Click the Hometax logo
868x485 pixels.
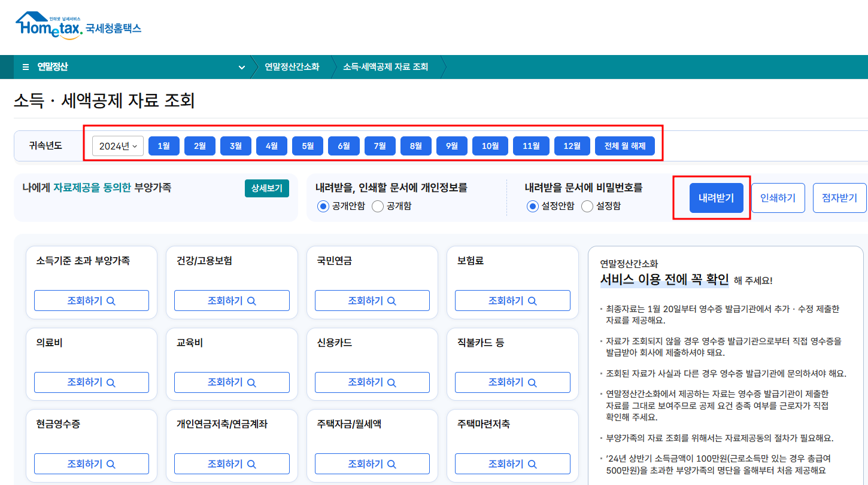pos(78,26)
